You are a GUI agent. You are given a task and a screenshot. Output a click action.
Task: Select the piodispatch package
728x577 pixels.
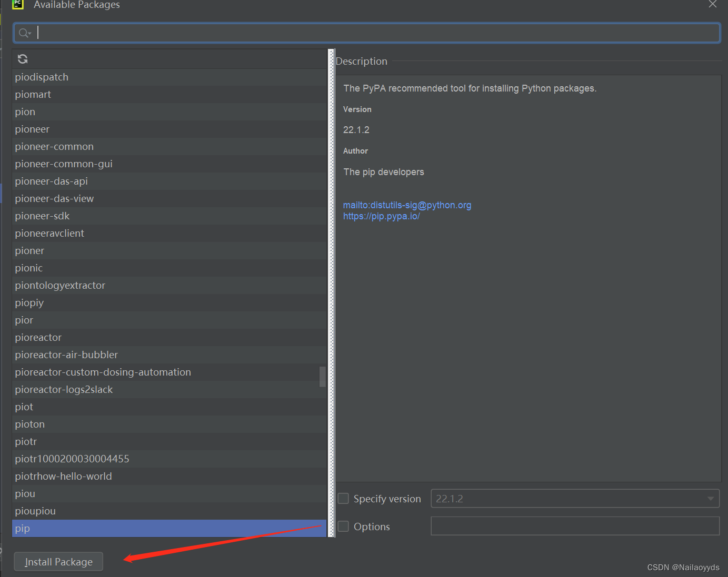169,77
